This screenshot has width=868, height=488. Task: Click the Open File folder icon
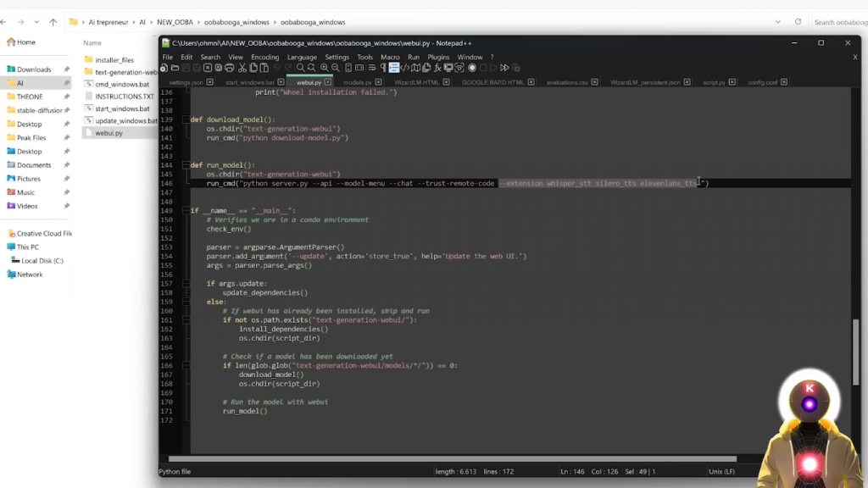175,68
